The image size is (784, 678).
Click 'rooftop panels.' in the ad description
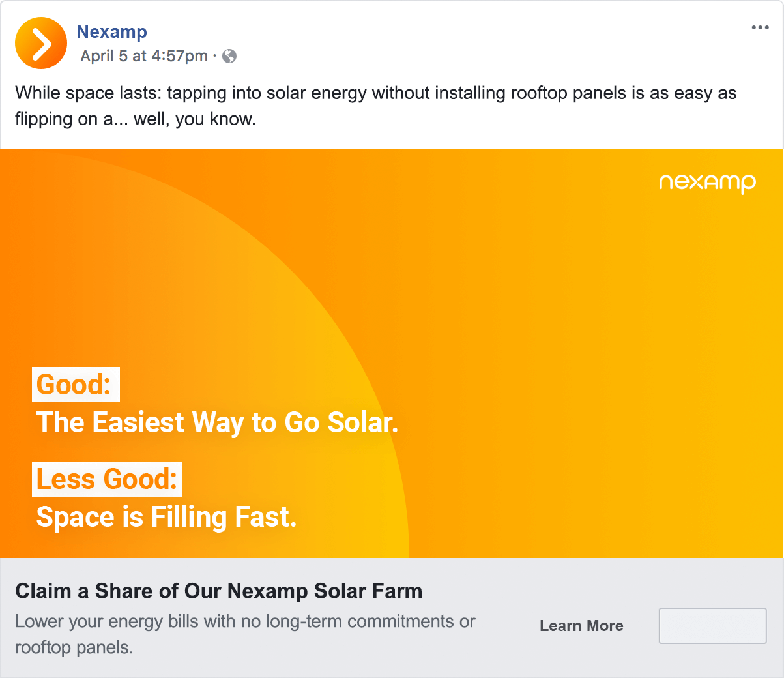(74, 647)
